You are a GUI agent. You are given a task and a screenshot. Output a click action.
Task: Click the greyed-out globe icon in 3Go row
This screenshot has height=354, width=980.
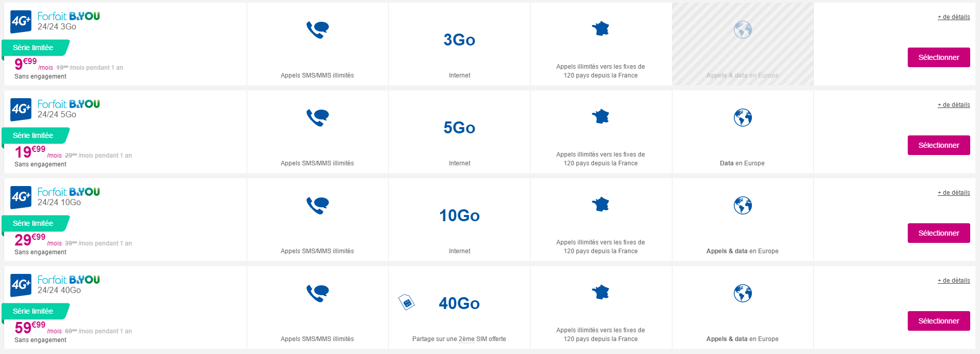[743, 30]
